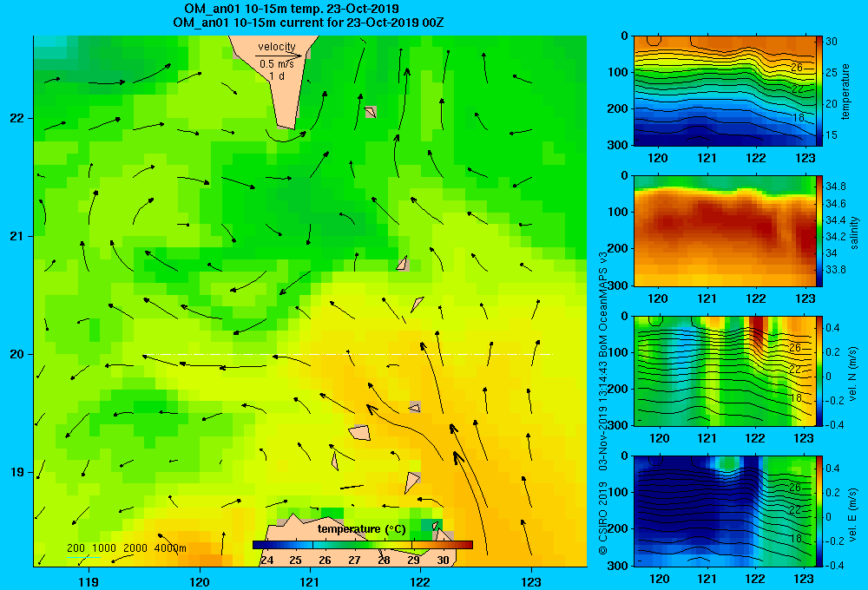Click the "temperature (°C)" colorbar title

coord(361,529)
